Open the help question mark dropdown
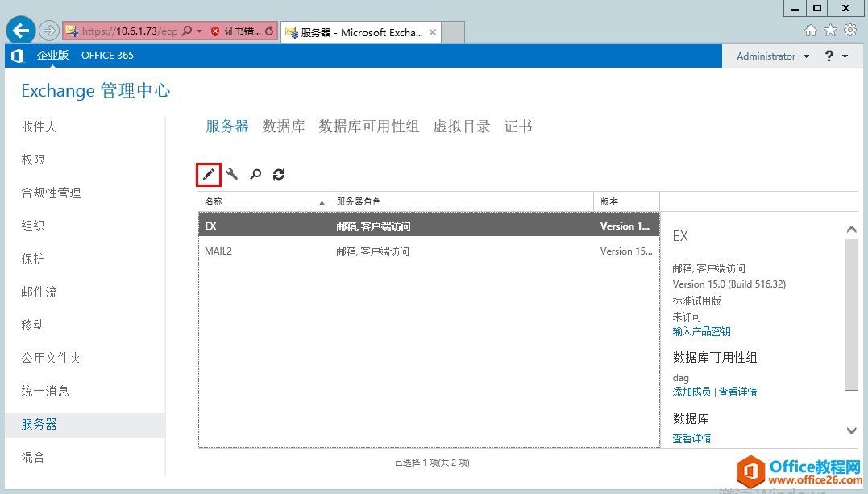 (835, 56)
